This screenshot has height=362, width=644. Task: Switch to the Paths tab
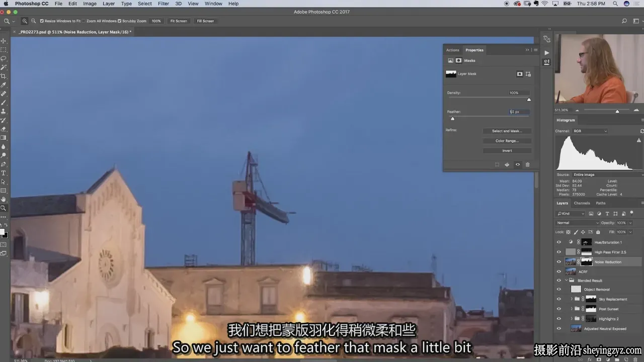coord(601,203)
